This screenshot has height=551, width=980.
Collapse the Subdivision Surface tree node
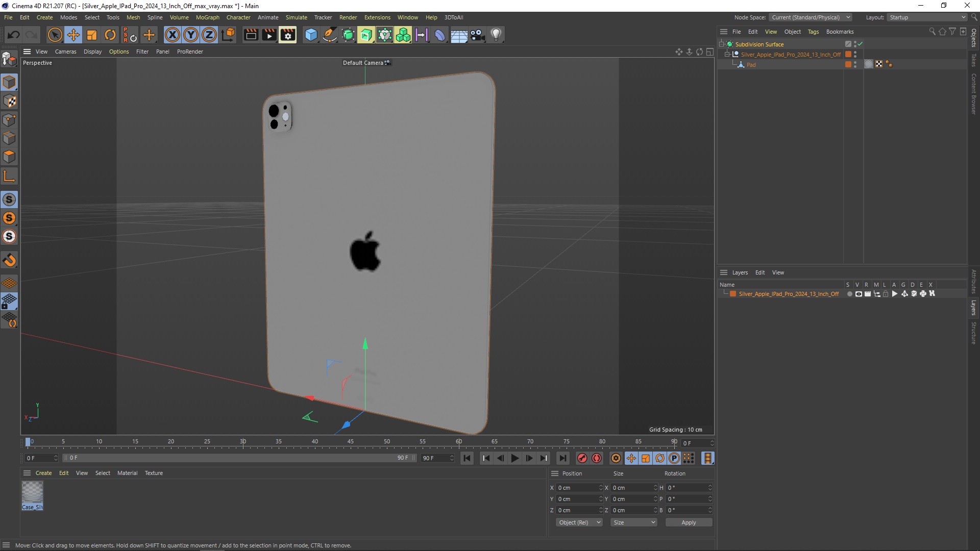(722, 44)
